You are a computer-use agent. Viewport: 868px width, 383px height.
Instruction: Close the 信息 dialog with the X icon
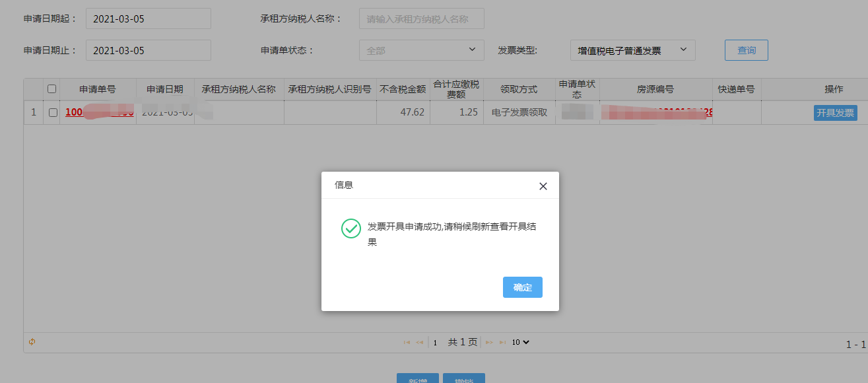pos(543,186)
